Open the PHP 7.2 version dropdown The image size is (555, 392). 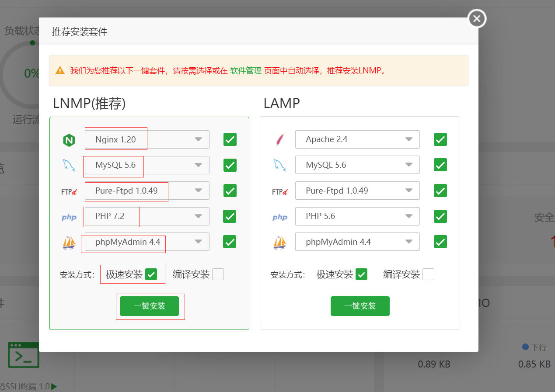tap(198, 216)
